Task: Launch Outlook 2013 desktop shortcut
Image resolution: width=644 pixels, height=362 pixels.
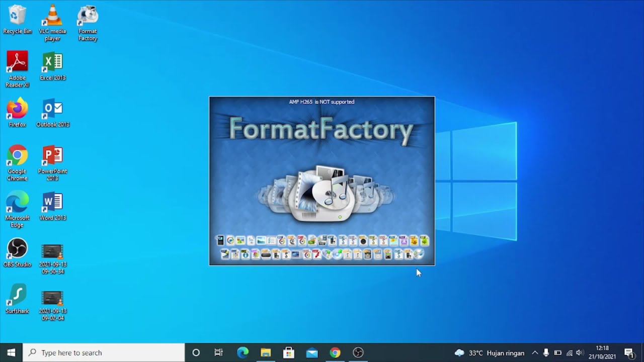Action: click(x=52, y=113)
